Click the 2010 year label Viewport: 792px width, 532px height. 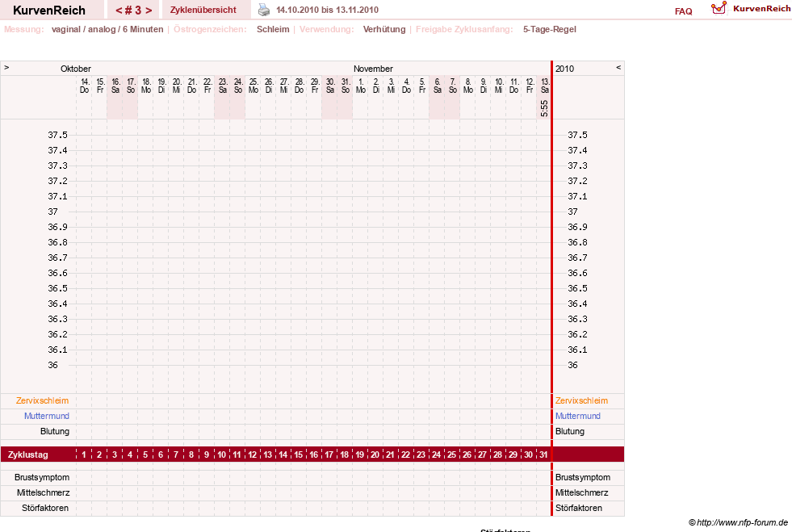(564, 69)
